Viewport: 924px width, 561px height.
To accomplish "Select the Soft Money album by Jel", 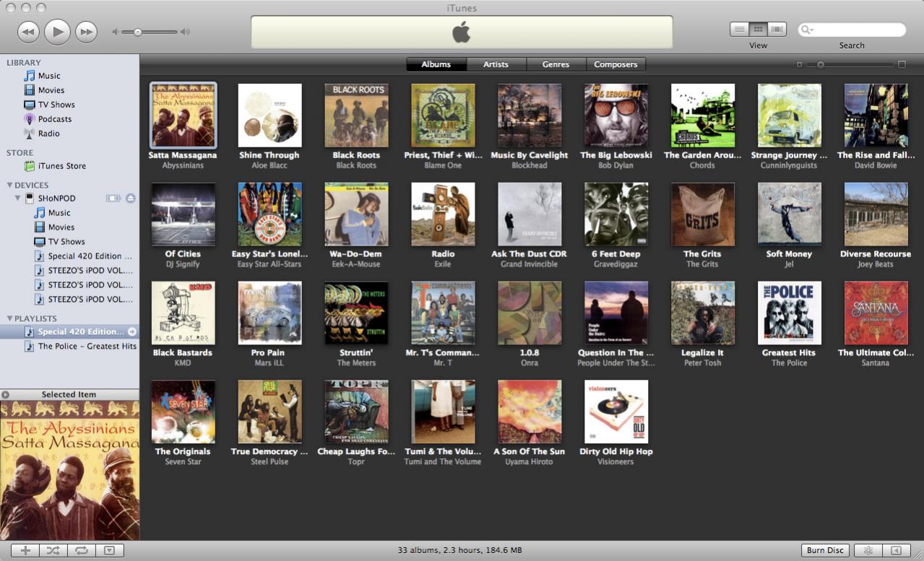I will (x=790, y=214).
